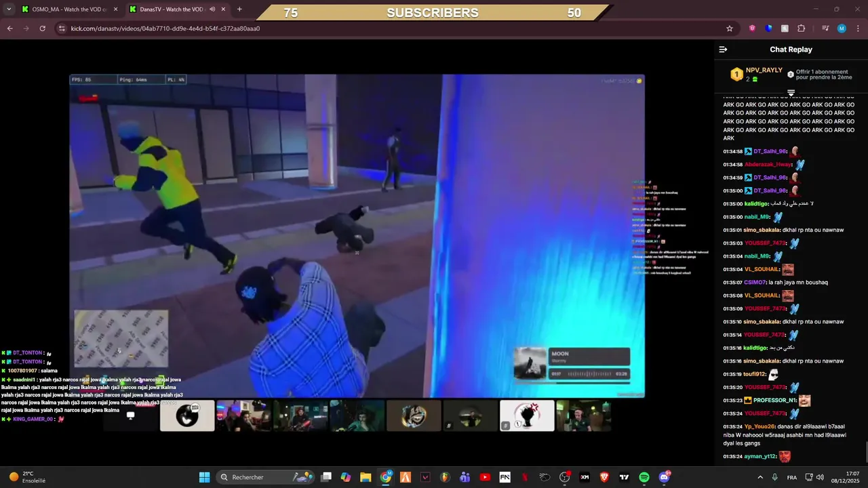
Task: Open Yp_Youo26 username in chat
Action: coord(759,426)
